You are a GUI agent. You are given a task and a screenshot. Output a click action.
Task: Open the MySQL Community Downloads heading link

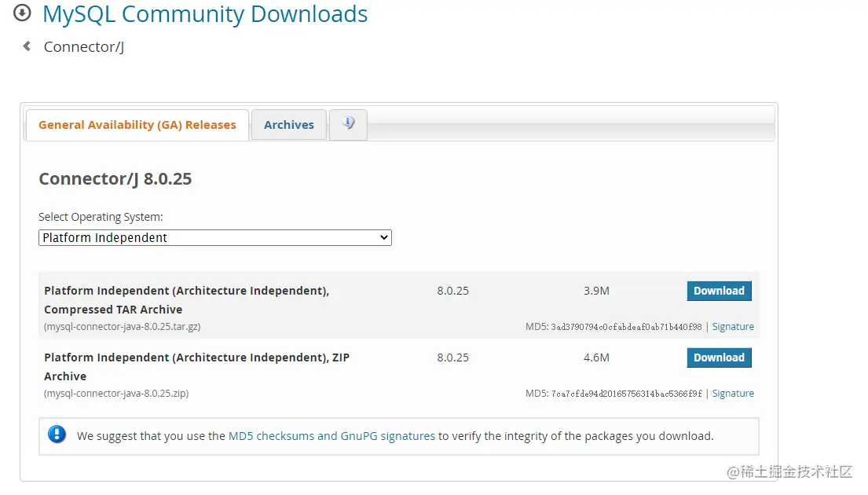click(x=205, y=14)
